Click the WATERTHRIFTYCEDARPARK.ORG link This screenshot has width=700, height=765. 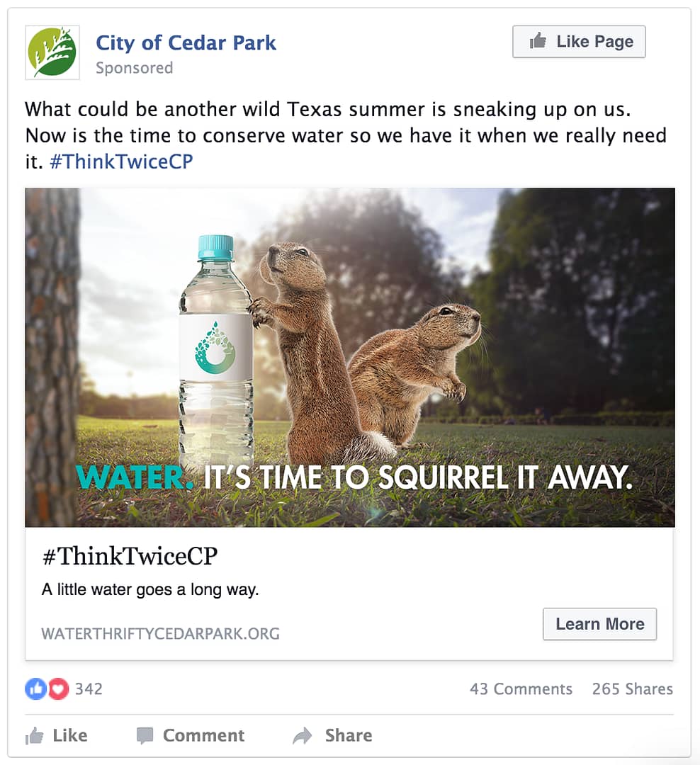point(161,634)
